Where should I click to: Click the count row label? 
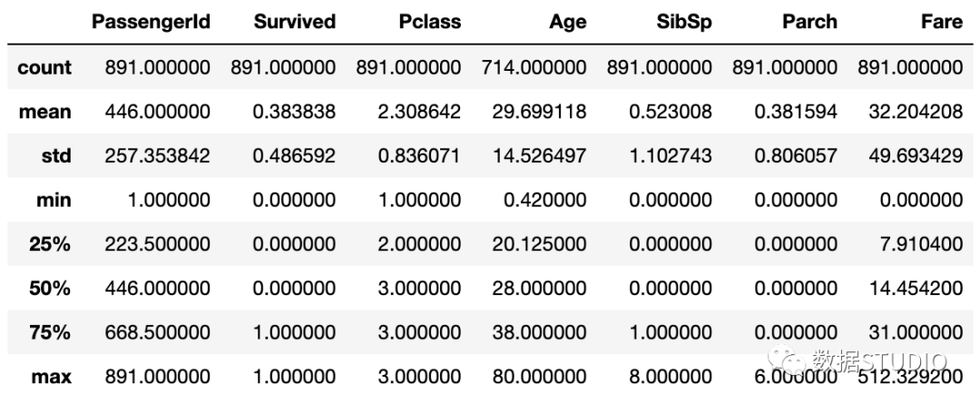pyautogui.click(x=44, y=67)
